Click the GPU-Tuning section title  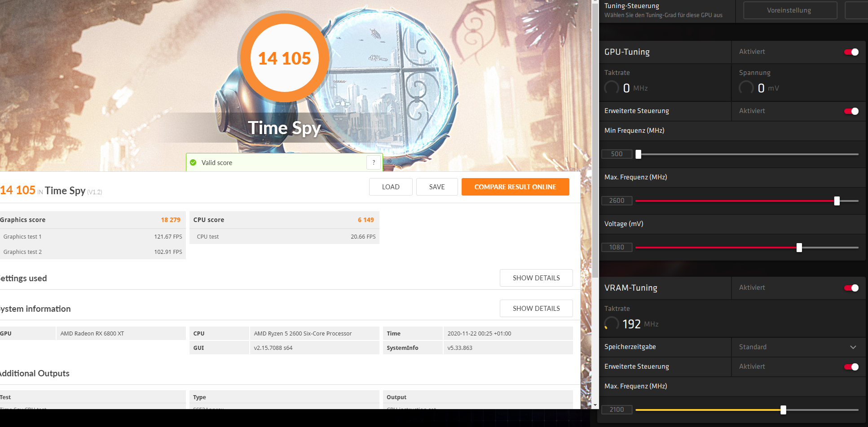click(x=627, y=52)
